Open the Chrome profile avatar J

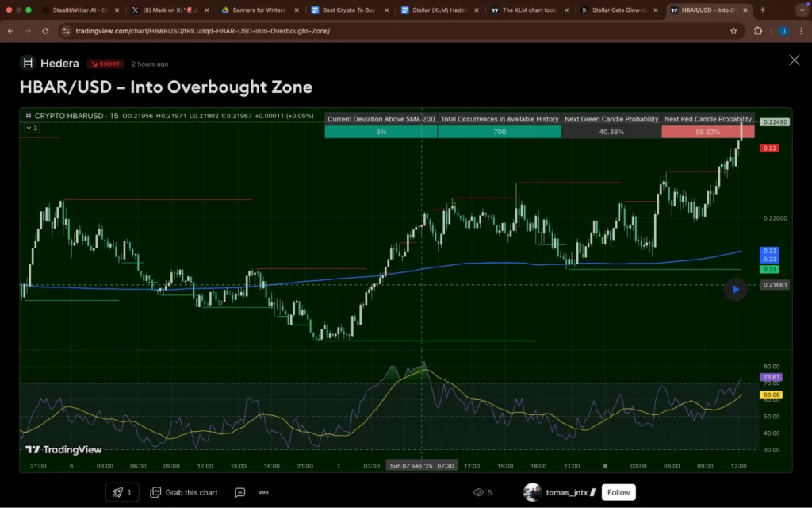click(783, 31)
